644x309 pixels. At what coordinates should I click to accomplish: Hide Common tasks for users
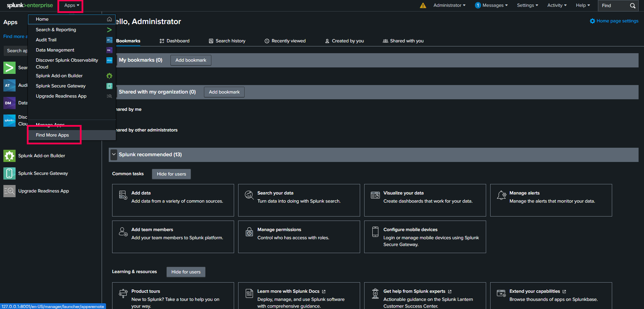coord(171,174)
